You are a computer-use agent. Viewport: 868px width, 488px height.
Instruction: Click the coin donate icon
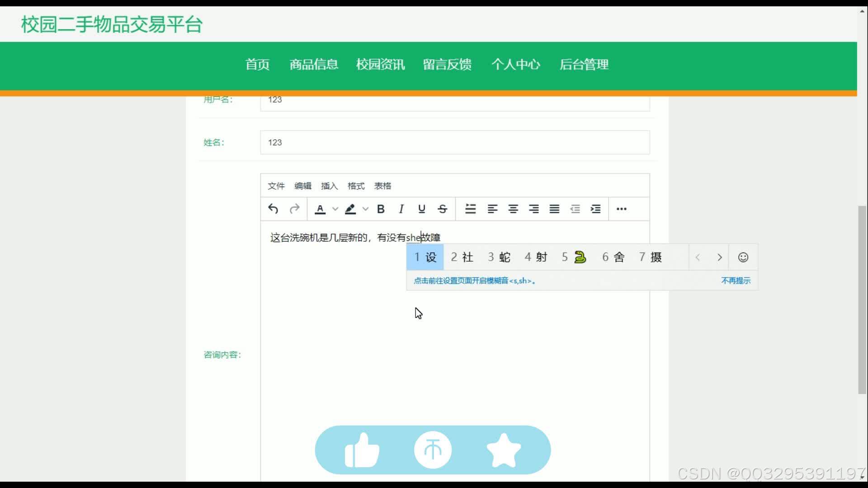433,450
